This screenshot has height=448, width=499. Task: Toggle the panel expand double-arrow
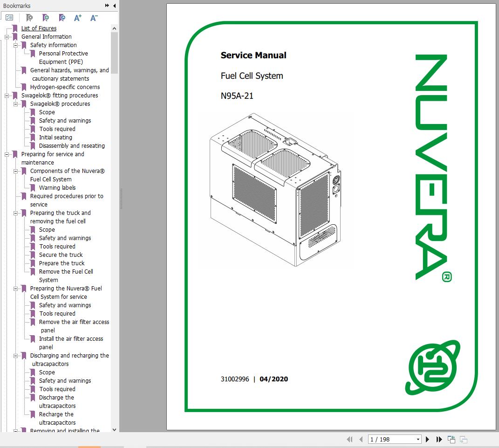pyautogui.click(x=108, y=6)
